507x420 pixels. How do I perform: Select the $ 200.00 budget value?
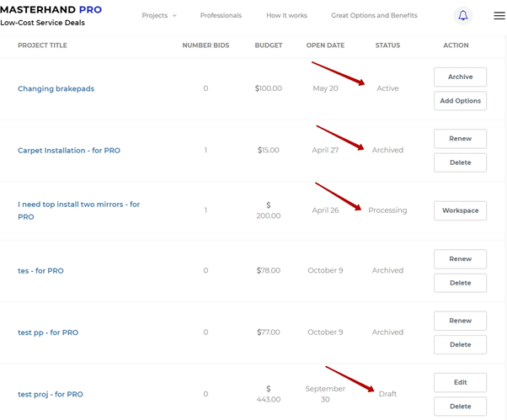tap(269, 210)
